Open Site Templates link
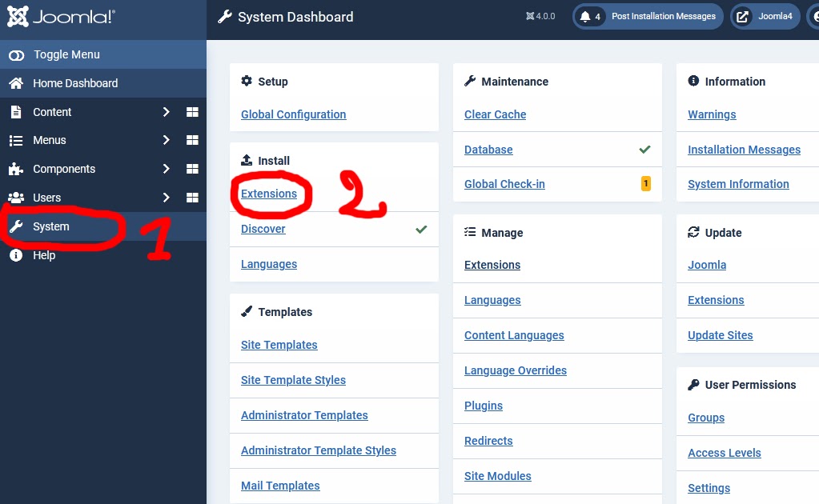This screenshot has width=819, height=504. (279, 345)
